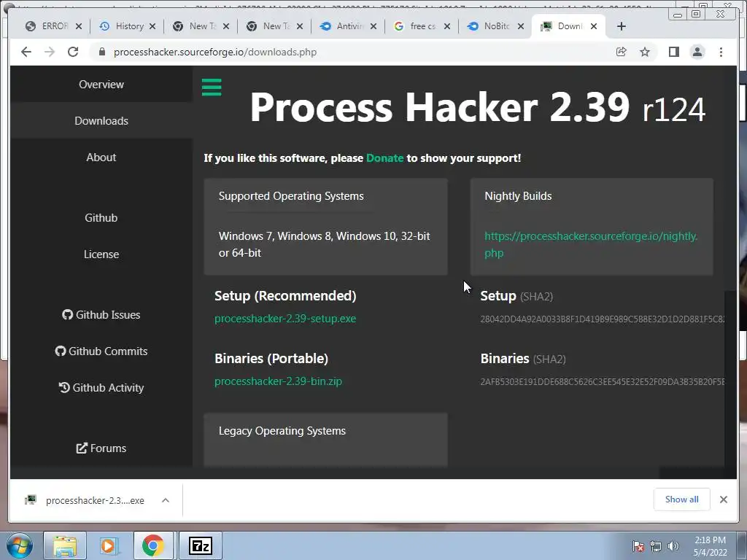Open Windows Explorer from taskbar

65,545
